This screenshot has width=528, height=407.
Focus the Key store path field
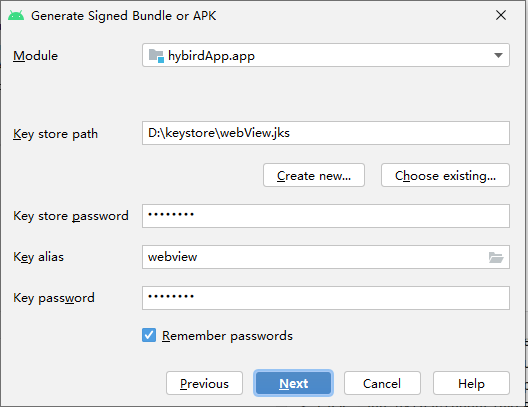click(326, 133)
